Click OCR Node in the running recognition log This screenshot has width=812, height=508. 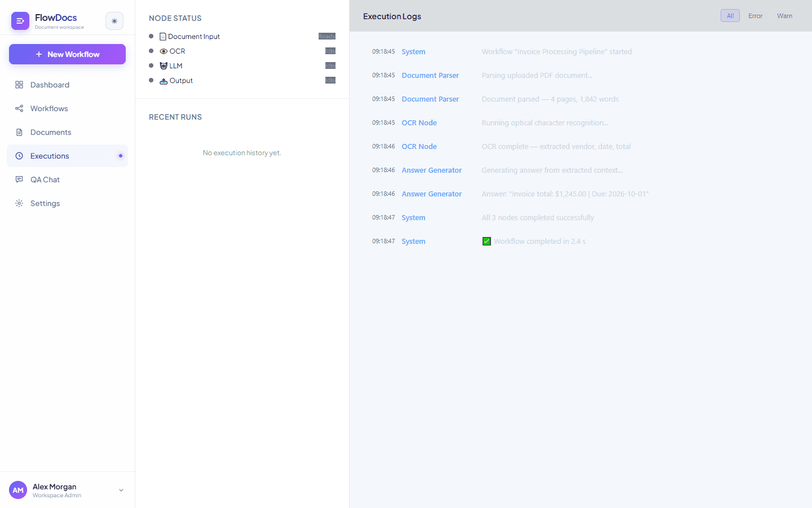pos(419,123)
